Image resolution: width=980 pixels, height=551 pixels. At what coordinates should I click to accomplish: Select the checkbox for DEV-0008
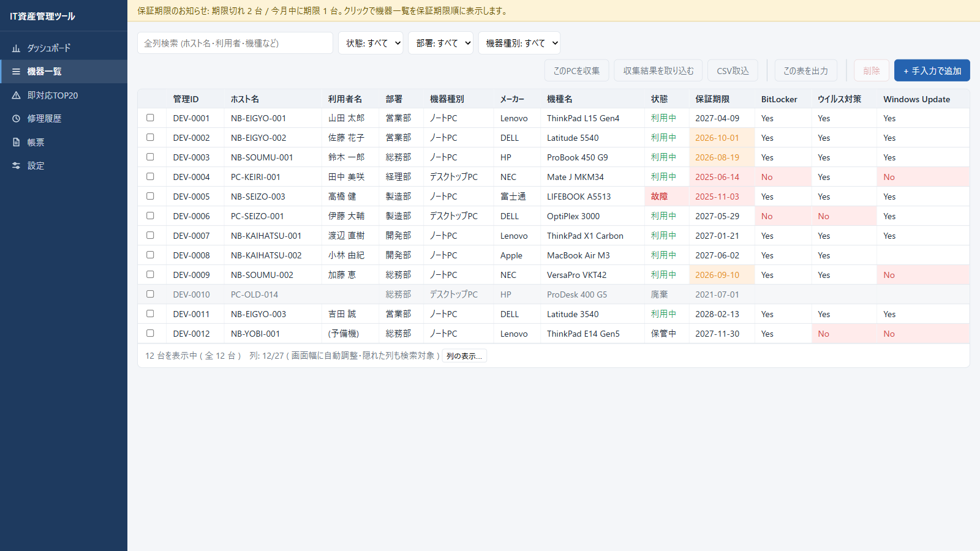coord(150,255)
